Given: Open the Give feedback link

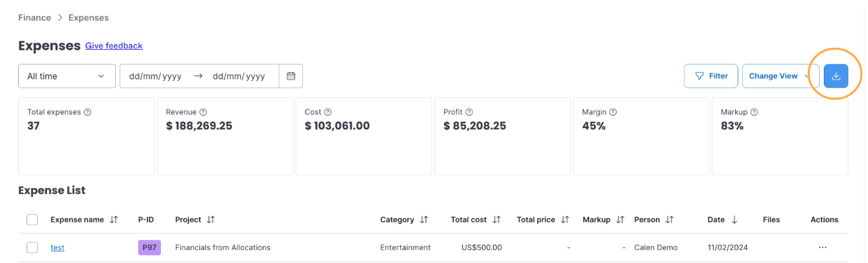Looking at the screenshot, I should pyautogui.click(x=114, y=46).
